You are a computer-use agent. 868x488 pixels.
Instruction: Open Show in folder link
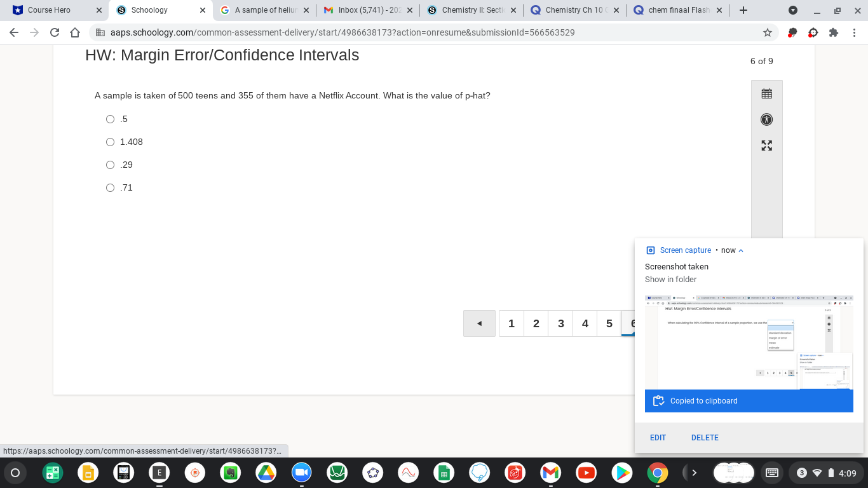pyautogui.click(x=670, y=279)
